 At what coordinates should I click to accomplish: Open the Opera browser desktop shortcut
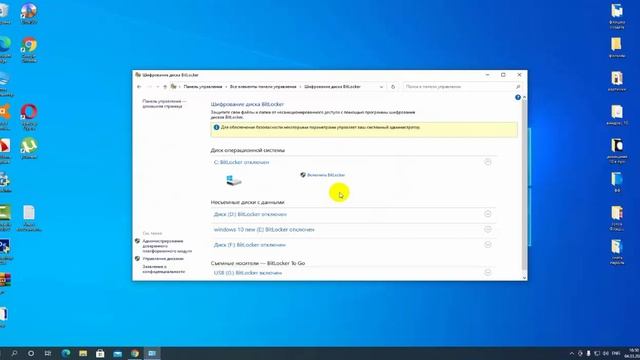pyautogui.click(x=29, y=117)
